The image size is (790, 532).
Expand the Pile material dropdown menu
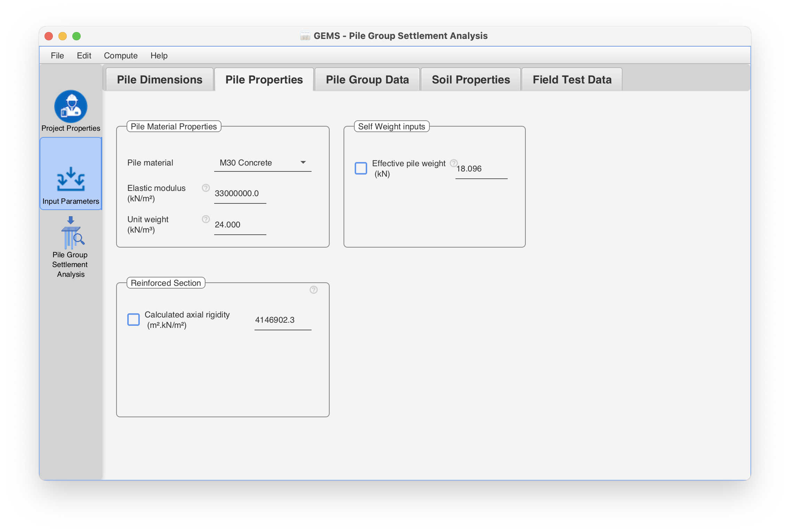pyautogui.click(x=303, y=163)
